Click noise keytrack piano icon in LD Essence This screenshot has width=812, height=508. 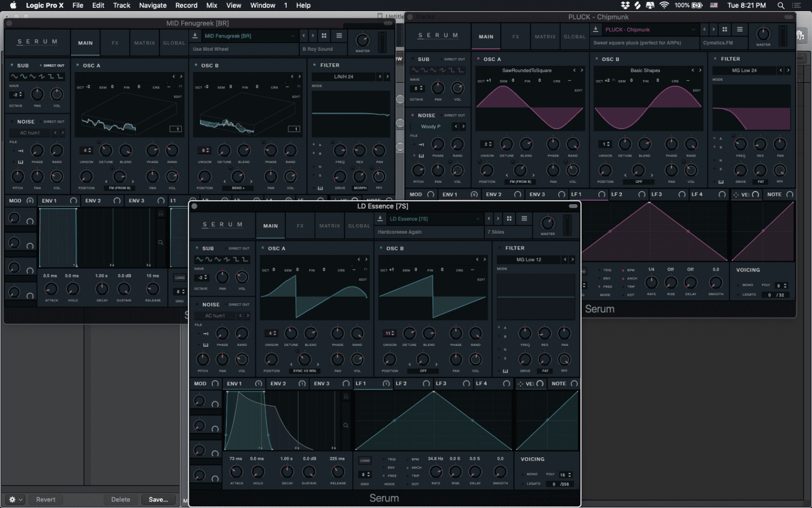(206, 345)
